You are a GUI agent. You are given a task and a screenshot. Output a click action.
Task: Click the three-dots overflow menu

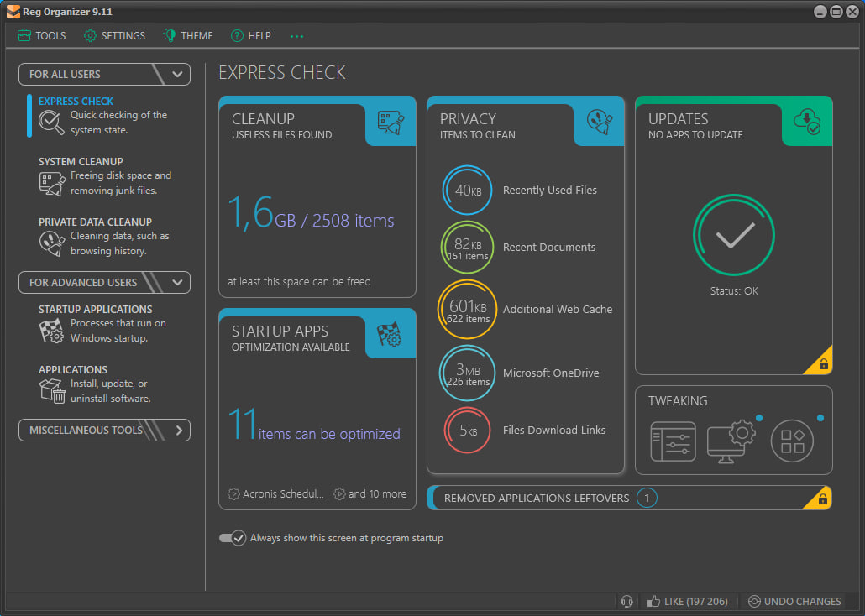pyautogui.click(x=296, y=36)
